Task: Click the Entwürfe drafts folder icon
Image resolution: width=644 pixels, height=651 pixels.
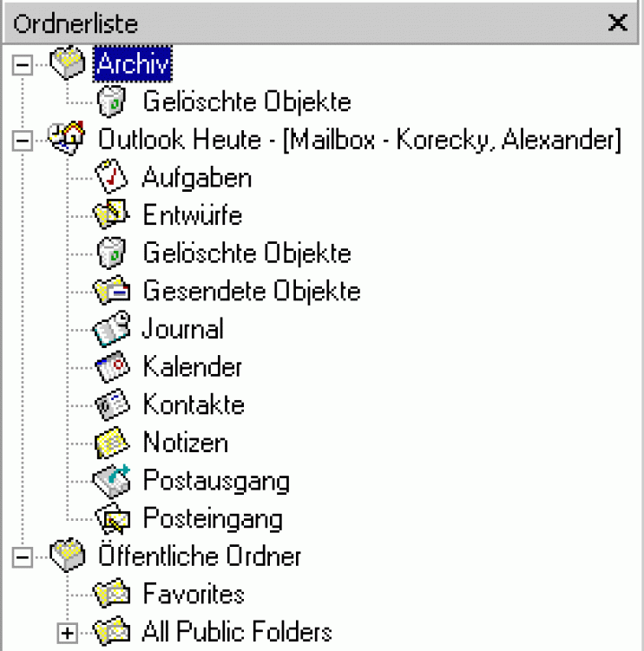Action: [x=115, y=216]
